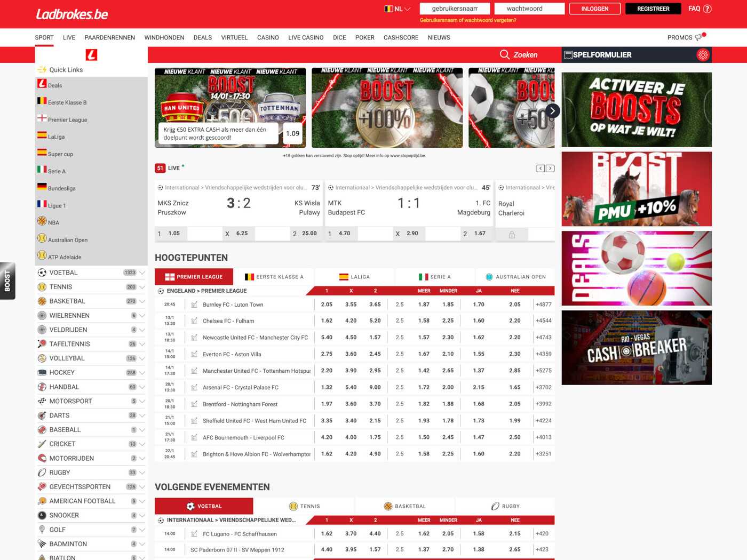Select odds 2.05 for Burnley FC win
Image resolution: width=747 pixels, height=560 pixels.
pos(327,305)
